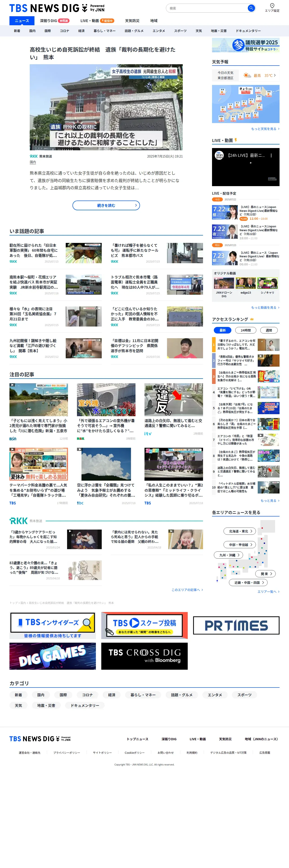Select the エンタメ category chip
The height and width of the screenshot is (868, 289).
click(215, 695)
